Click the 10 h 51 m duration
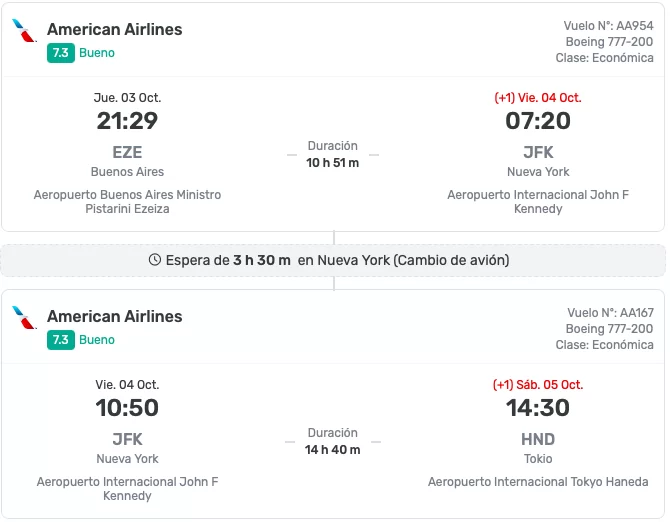This screenshot has width=670, height=522. [333, 163]
